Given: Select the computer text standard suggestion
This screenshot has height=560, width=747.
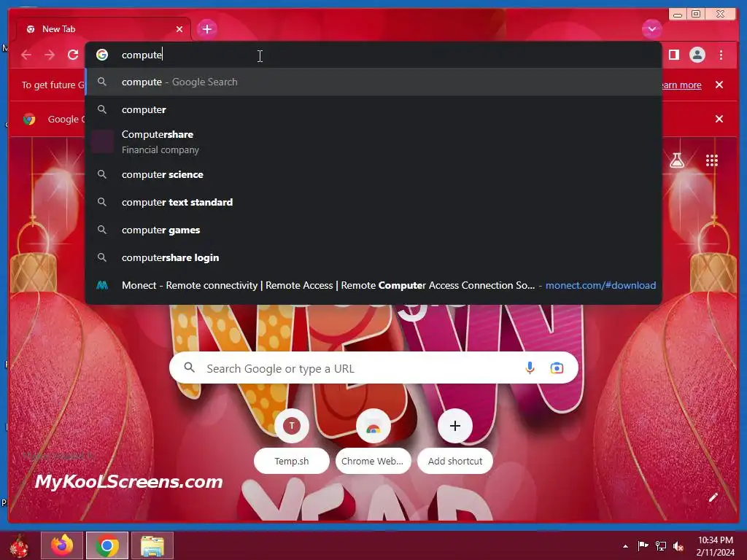Looking at the screenshot, I should click(x=373, y=202).
